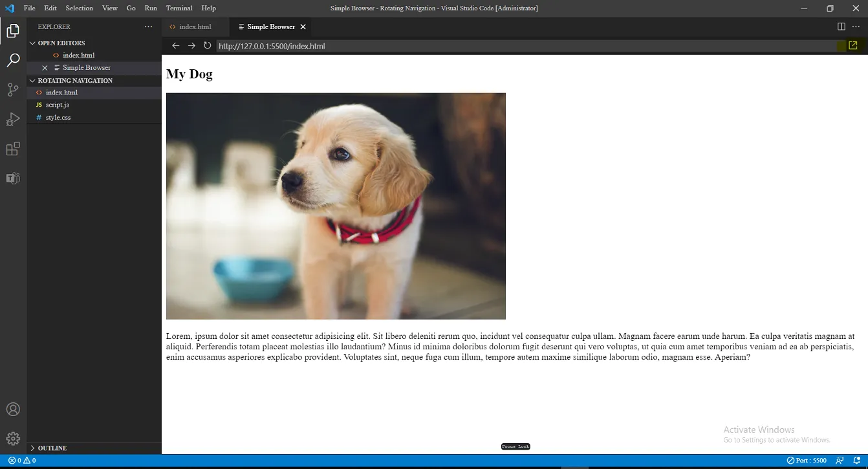Viewport: 868px width, 469px height.
Task: Open notifications bell in status bar
Action: click(x=856, y=461)
